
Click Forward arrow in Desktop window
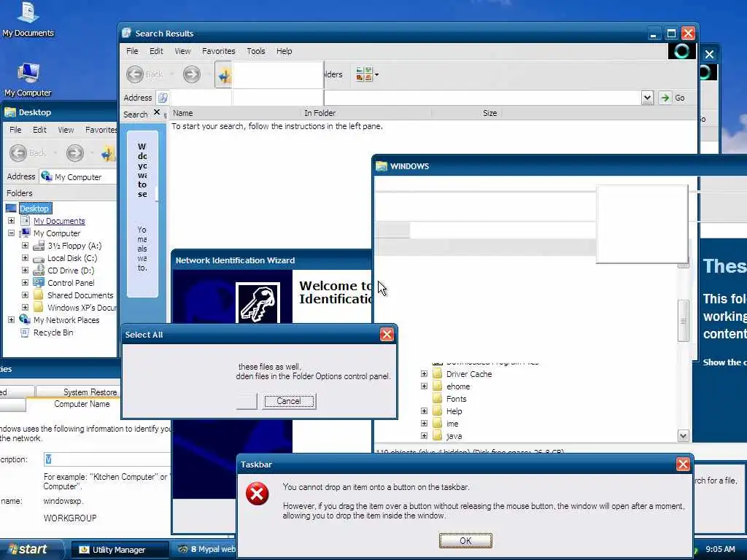[75, 153]
